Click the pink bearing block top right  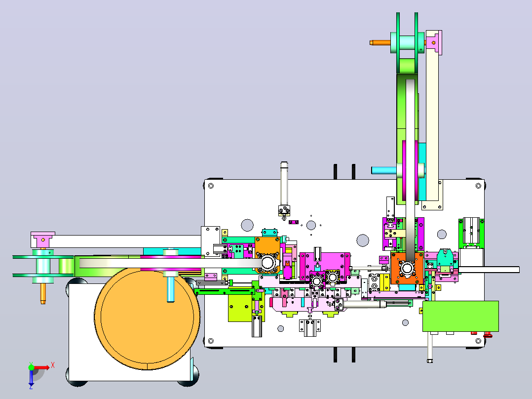pos(435,42)
